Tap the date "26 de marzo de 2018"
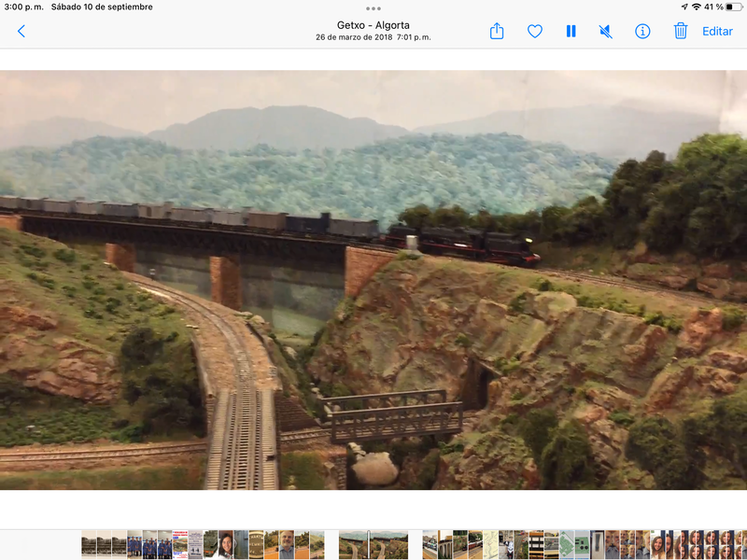Viewport: 747px width, 560px height. tap(354, 37)
